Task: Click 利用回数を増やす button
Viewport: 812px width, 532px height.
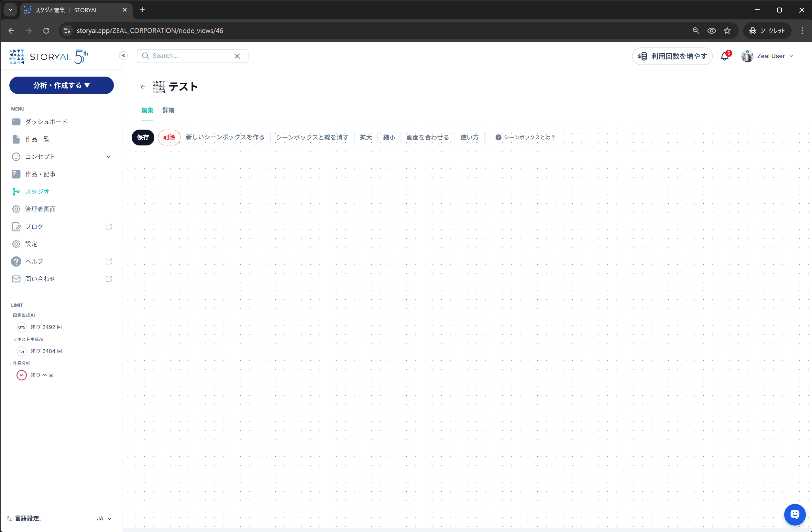Action: pyautogui.click(x=672, y=56)
